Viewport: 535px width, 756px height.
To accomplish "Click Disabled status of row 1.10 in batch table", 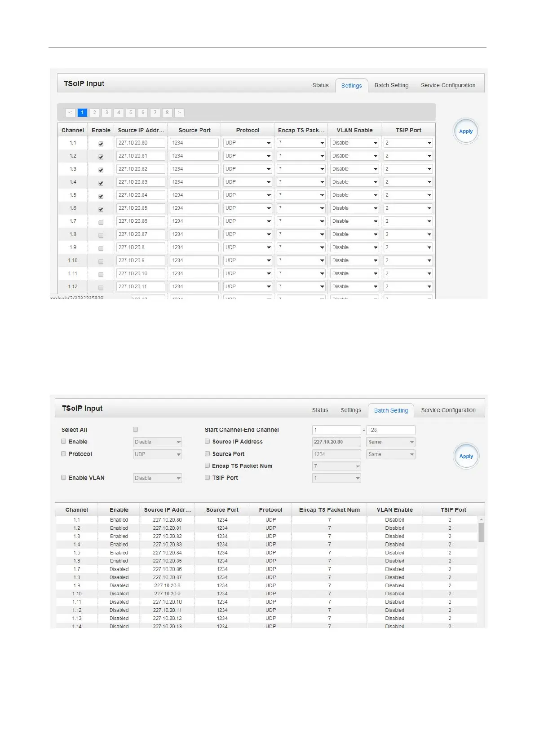I will [119, 593].
